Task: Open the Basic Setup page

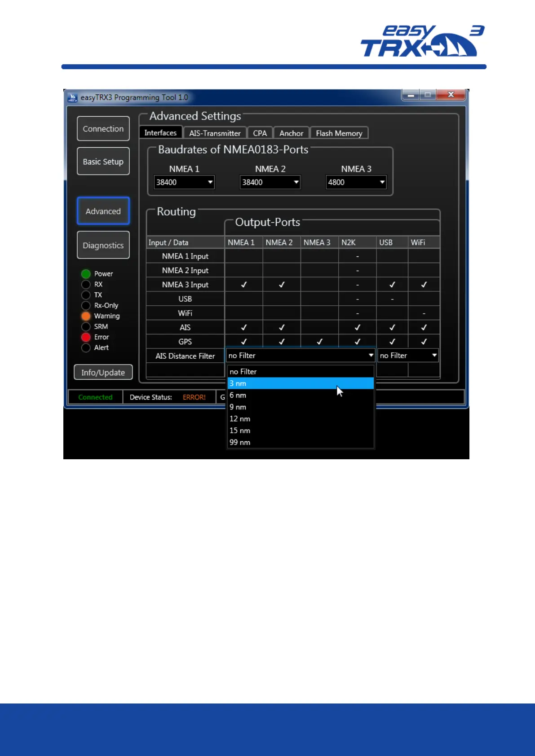Action: coord(103,162)
